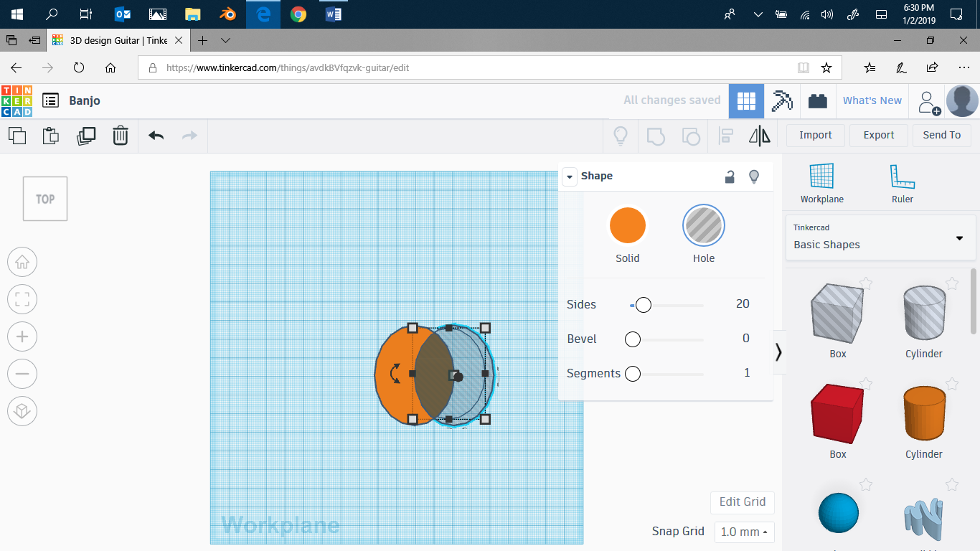Open the design list menu icon
The image size is (980, 551).
(50, 100)
